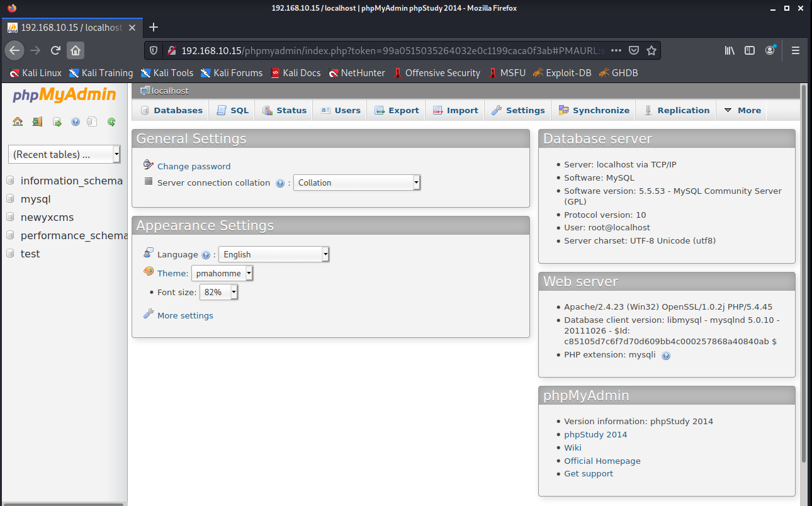Click the phpMyAdmin home icon

pos(18,122)
